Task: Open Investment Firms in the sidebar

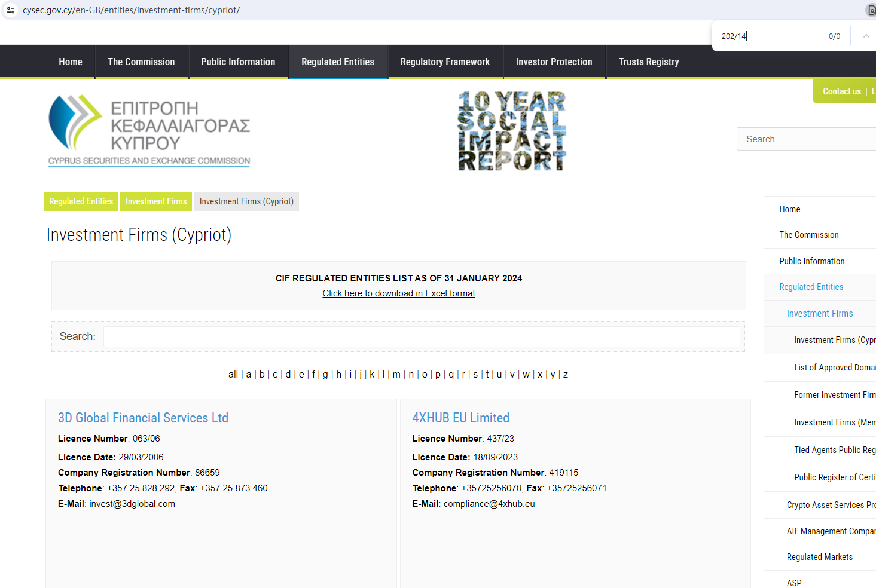Action: point(820,313)
